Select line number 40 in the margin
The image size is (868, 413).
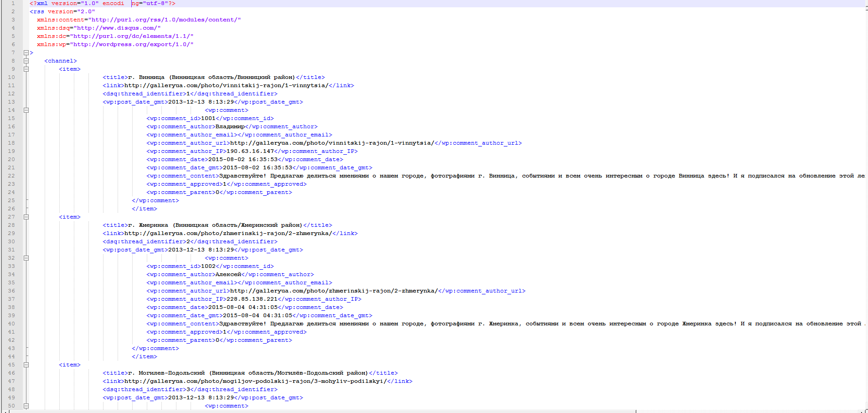pyautogui.click(x=11, y=324)
